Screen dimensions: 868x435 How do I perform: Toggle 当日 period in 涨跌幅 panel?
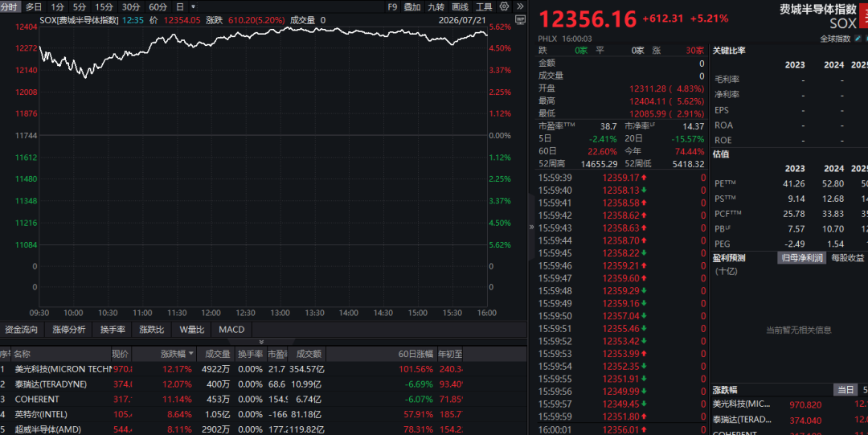(x=845, y=390)
